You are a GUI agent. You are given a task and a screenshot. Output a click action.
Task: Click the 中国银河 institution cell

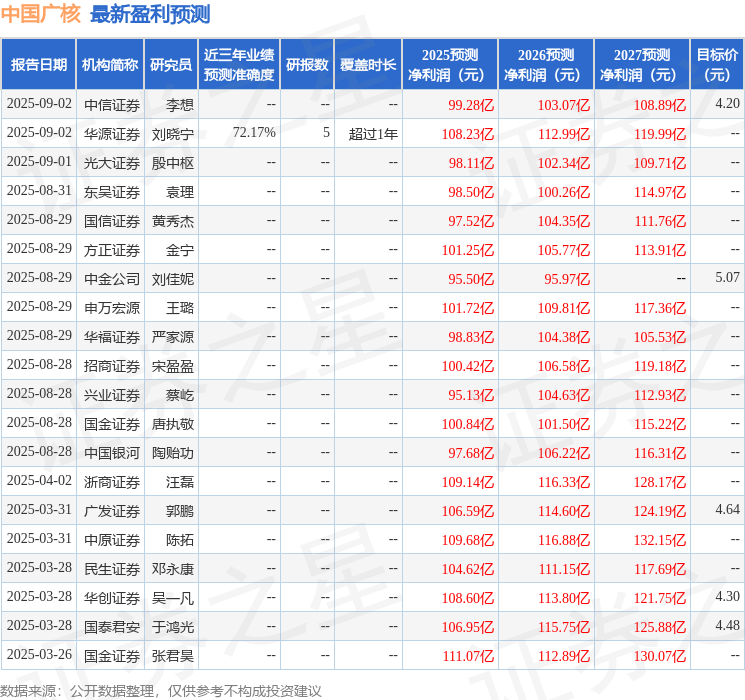pyautogui.click(x=112, y=452)
